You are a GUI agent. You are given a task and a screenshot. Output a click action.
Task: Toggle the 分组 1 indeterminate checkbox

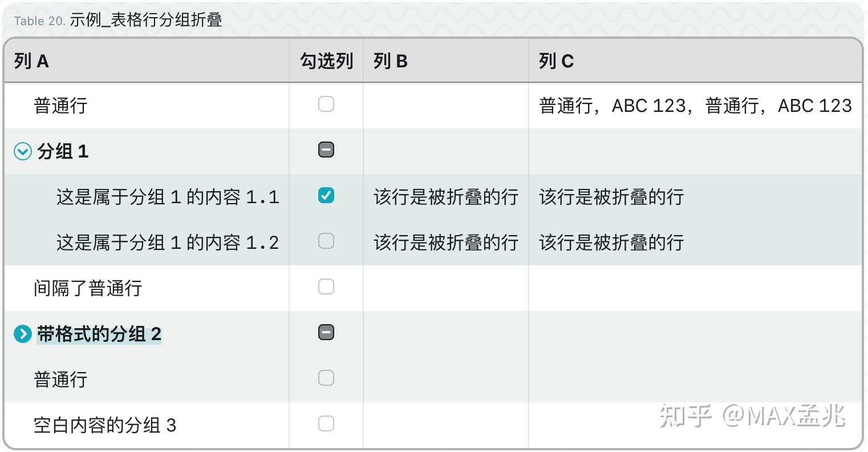pyautogui.click(x=326, y=150)
